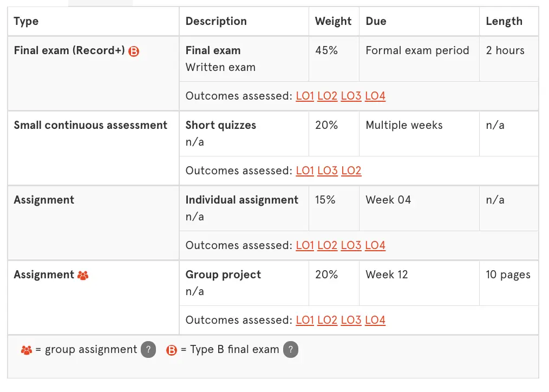Click the Description column header

[x=216, y=21]
